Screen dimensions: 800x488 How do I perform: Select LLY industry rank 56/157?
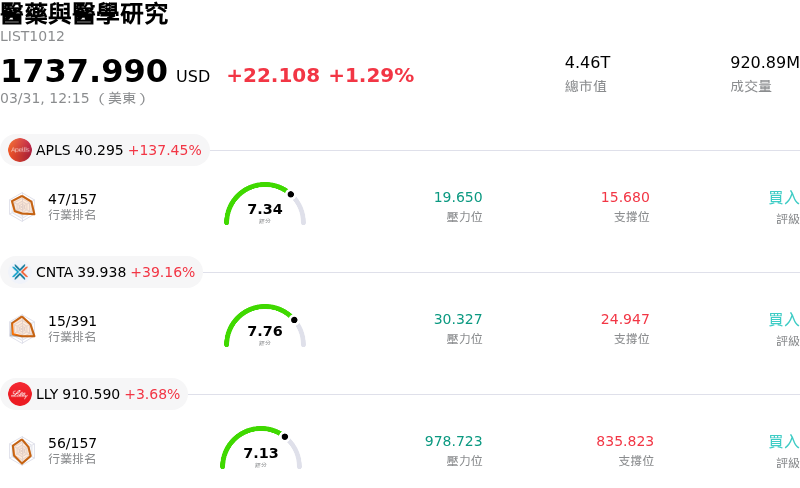click(72, 444)
